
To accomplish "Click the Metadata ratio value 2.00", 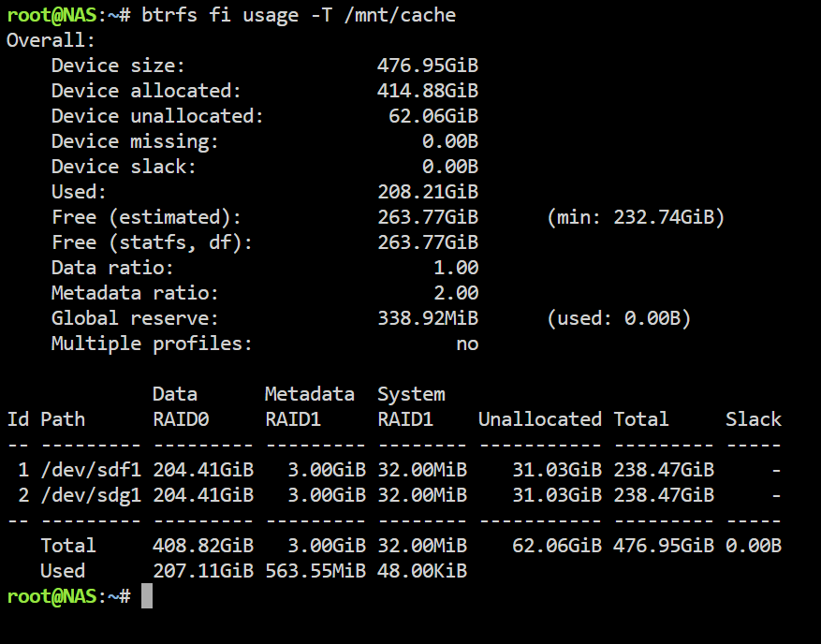I will (x=456, y=293).
